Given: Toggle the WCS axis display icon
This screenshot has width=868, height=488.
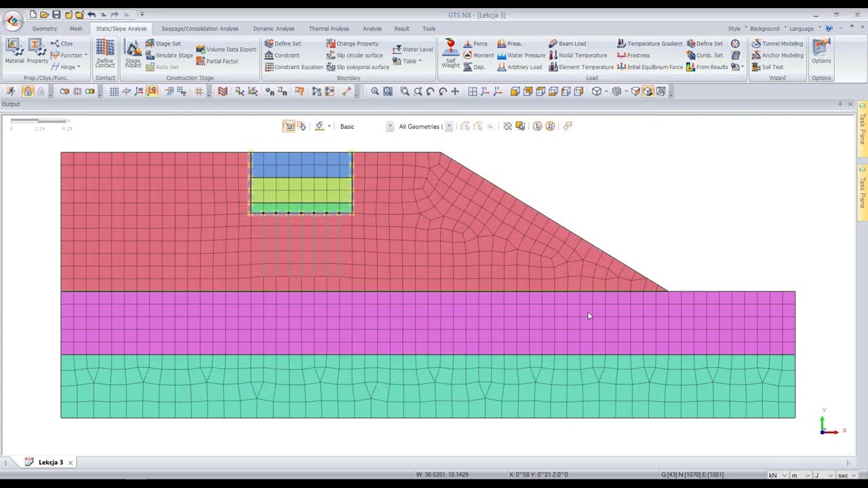Looking at the screenshot, I should 139,91.
